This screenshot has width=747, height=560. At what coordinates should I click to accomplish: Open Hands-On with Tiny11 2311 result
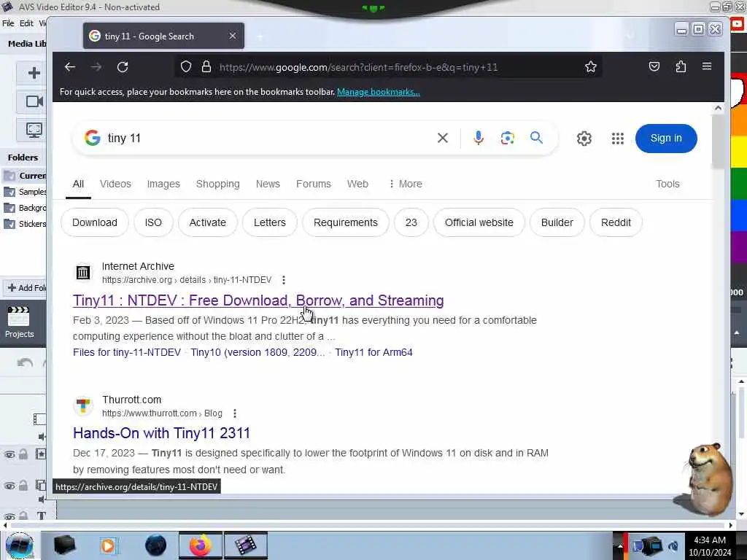[161, 433]
